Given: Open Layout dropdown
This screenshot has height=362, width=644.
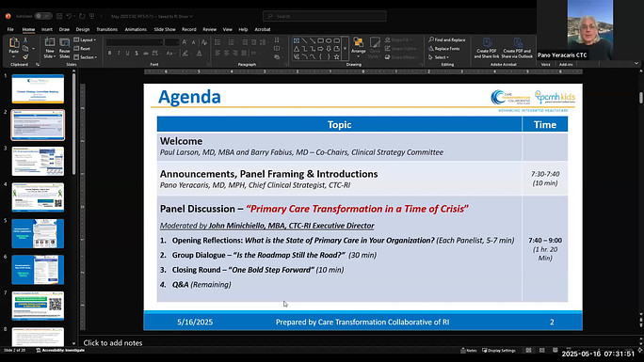Looking at the screenshot, I should tap(85, 39).
